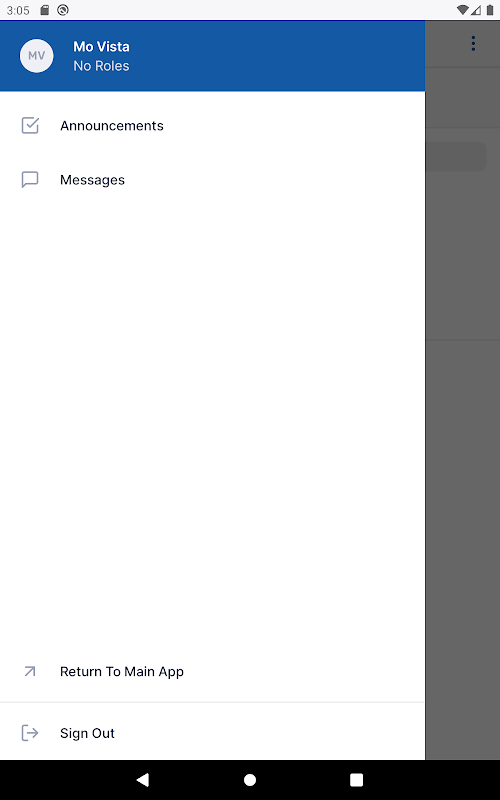Viewport: 500px width, 800px height.
Task: Open the Announcements menu entry
Action: point(212,126)
